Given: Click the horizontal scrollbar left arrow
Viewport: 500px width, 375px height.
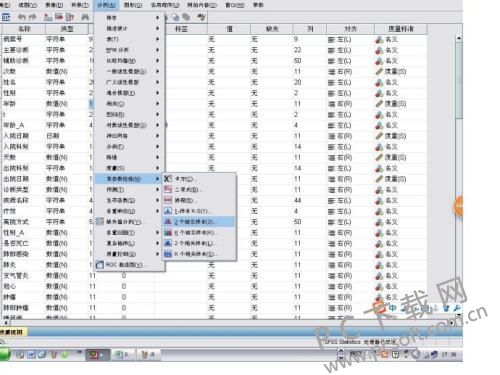Looking at the screenshot, I should click(5, 323).
